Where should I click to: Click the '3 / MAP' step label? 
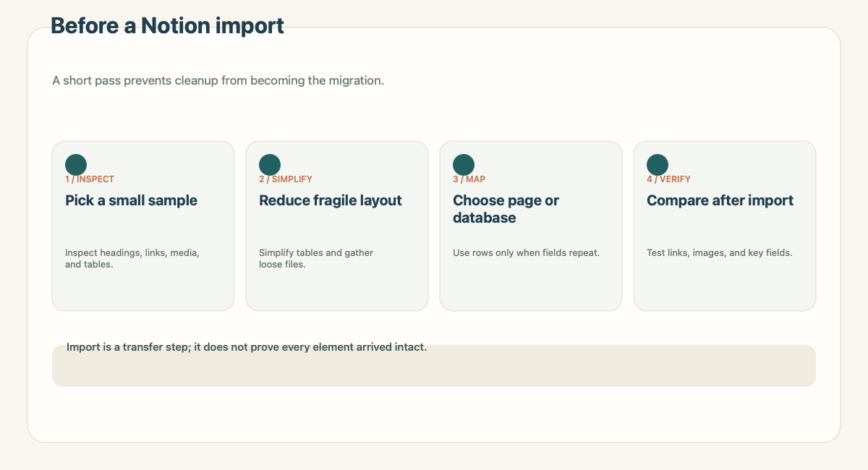point(469,179)
